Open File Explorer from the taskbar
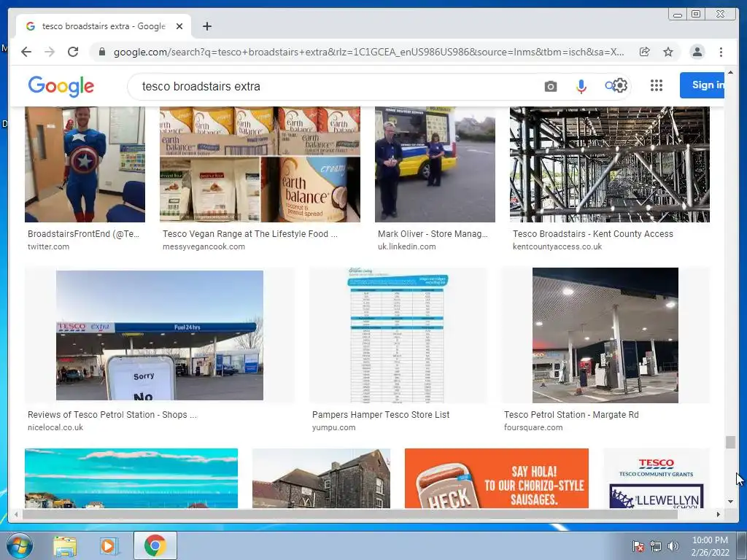This screenshot has width=747, height=560. [x=65, y=546]
